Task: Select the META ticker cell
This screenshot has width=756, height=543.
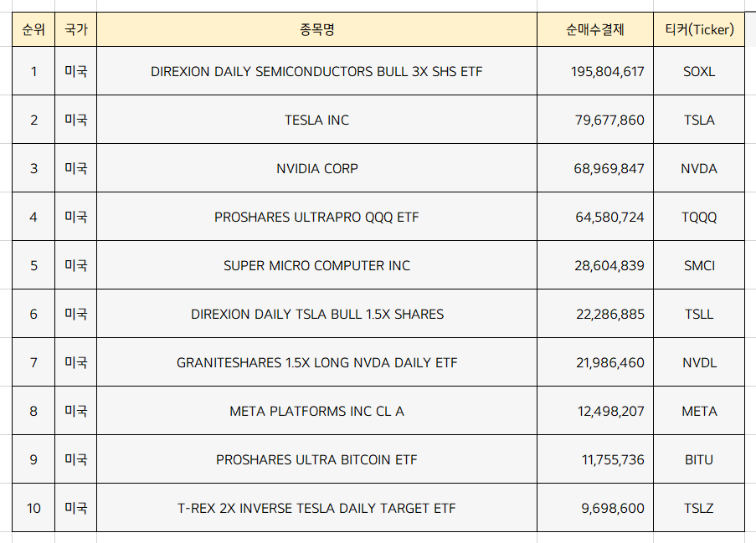Action: click(699, 411)
